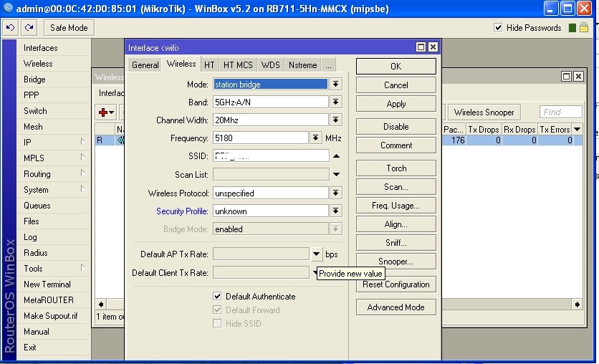Click the Rx Drops column header
The image size is (599, 364).
point(519,130)
